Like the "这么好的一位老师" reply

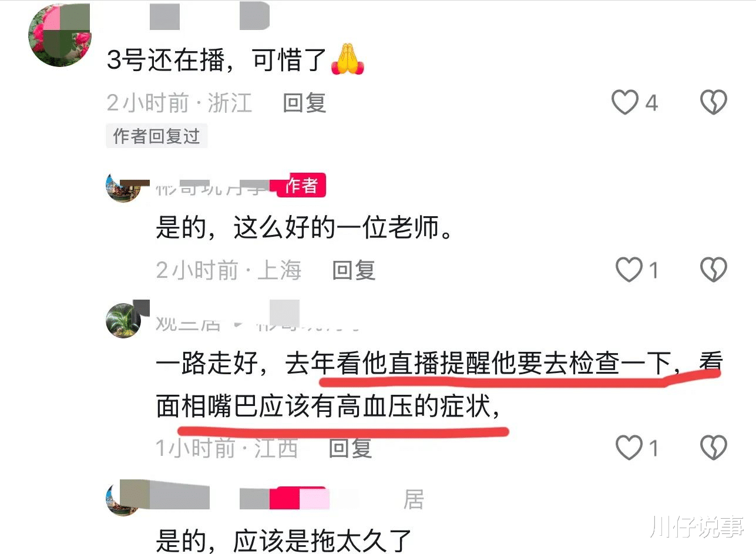[629, 270]
